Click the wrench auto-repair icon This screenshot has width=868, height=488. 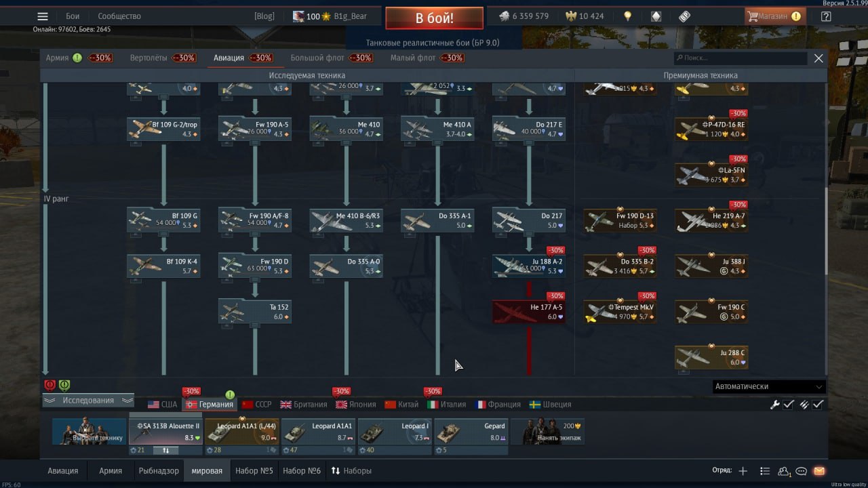[x=774, y=405]
